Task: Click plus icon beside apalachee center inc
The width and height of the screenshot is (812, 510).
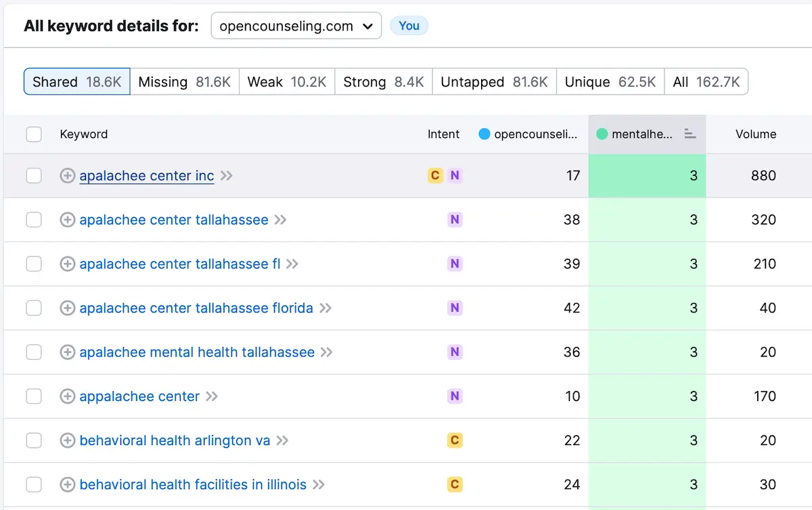Action: (x=67, y=176)
